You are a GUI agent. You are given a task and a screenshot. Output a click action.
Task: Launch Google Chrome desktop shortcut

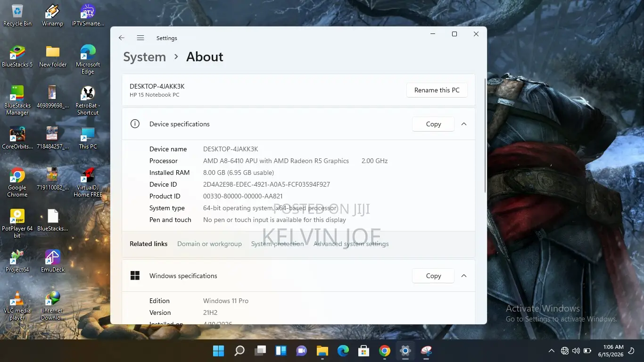[17, 183]
